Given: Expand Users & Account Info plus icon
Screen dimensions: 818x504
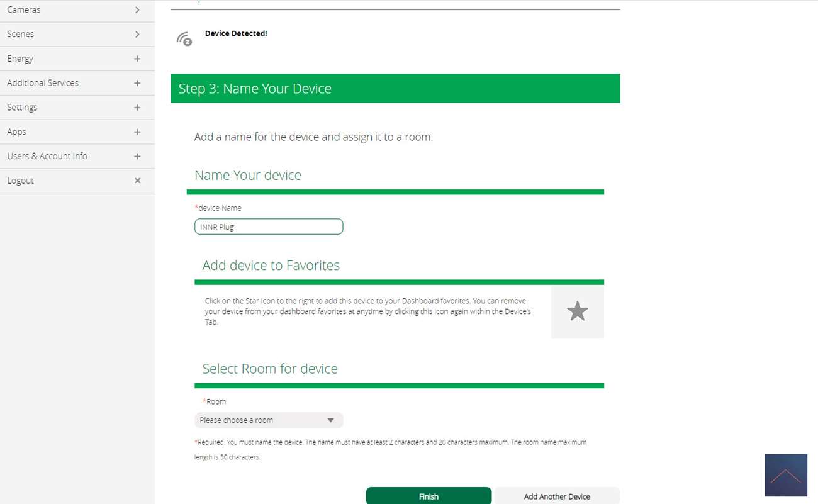Looking at the screenshot, I should [137, 156].
